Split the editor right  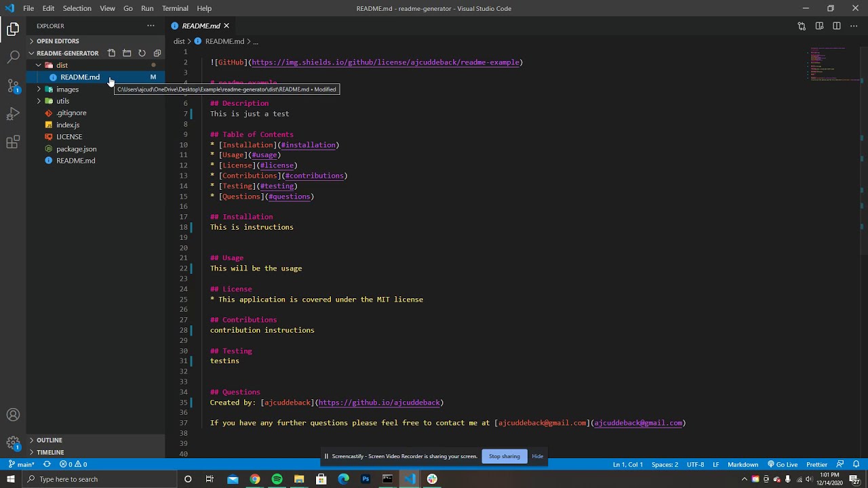click(837, 26)
